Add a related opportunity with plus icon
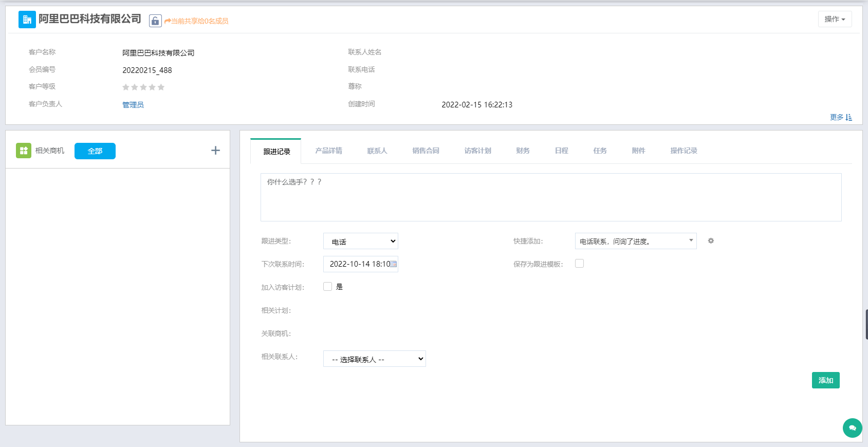868x447 pixels. coord(215,151)
